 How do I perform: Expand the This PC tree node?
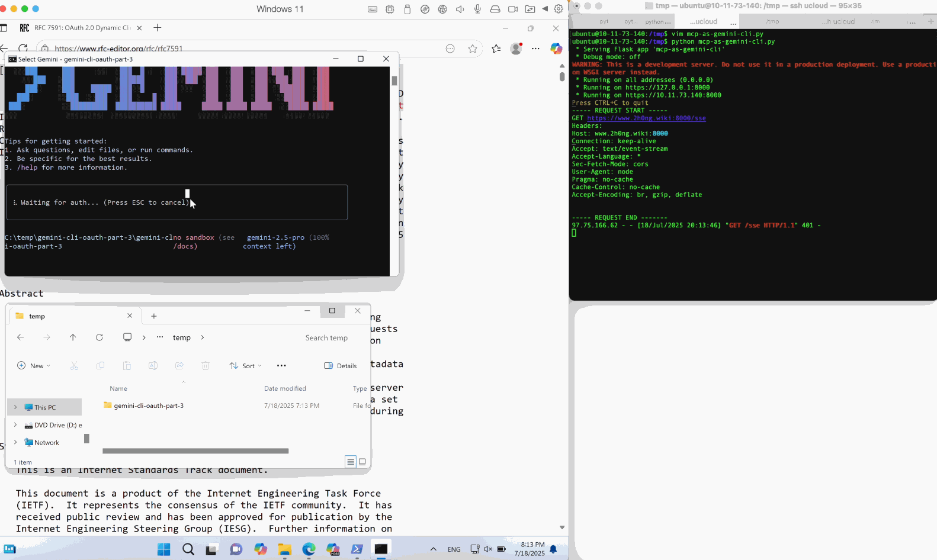(15, 407)
